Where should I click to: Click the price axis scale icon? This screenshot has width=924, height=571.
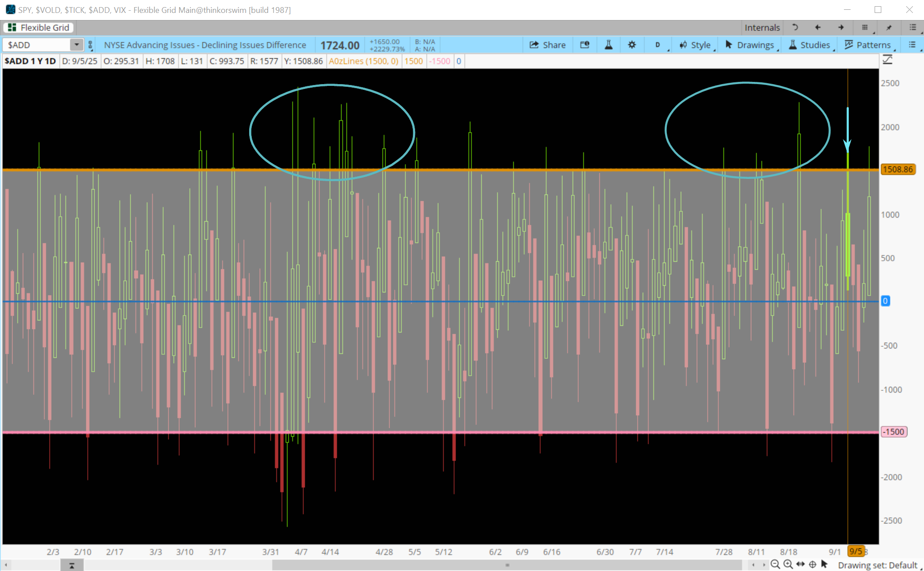[888, 60]
